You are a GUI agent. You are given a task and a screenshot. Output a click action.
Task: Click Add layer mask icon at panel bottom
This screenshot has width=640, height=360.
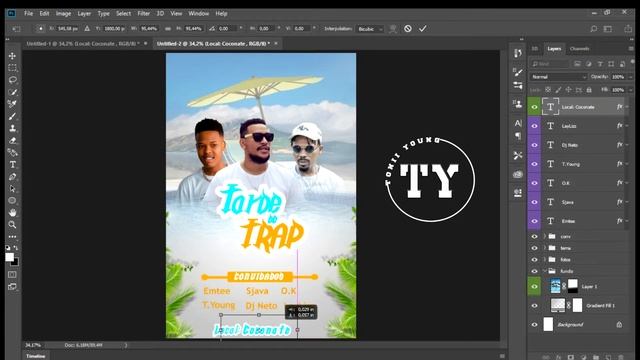pos(571,357)
